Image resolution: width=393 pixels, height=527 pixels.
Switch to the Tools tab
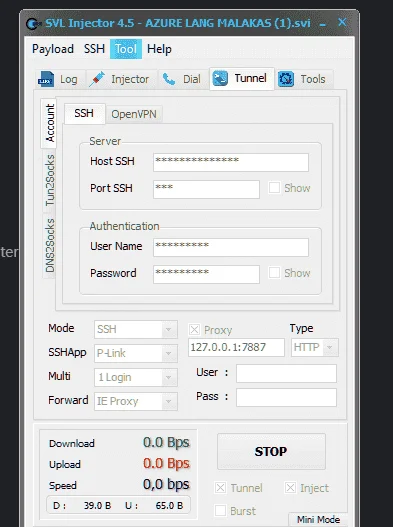coord(305,79)
